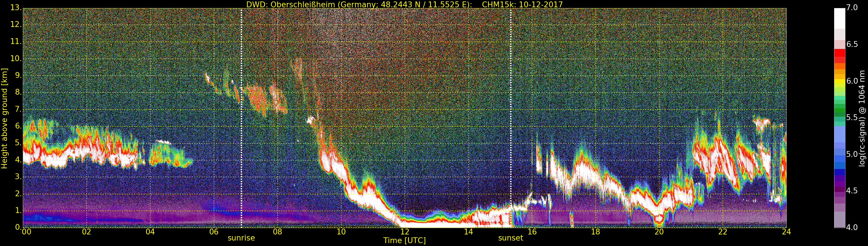Pick the red band of the colorbar
The width and height of the screenshot is (868, 246).
[839, 53]
